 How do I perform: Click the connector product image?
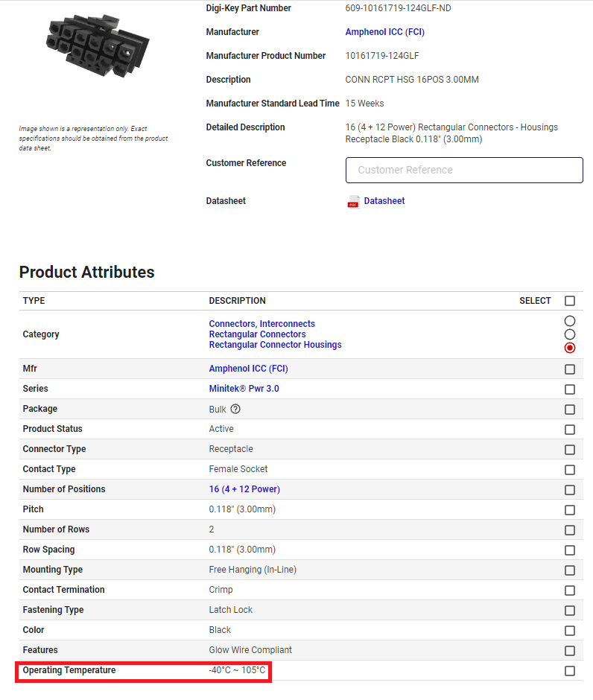click(x=98, y=46)
